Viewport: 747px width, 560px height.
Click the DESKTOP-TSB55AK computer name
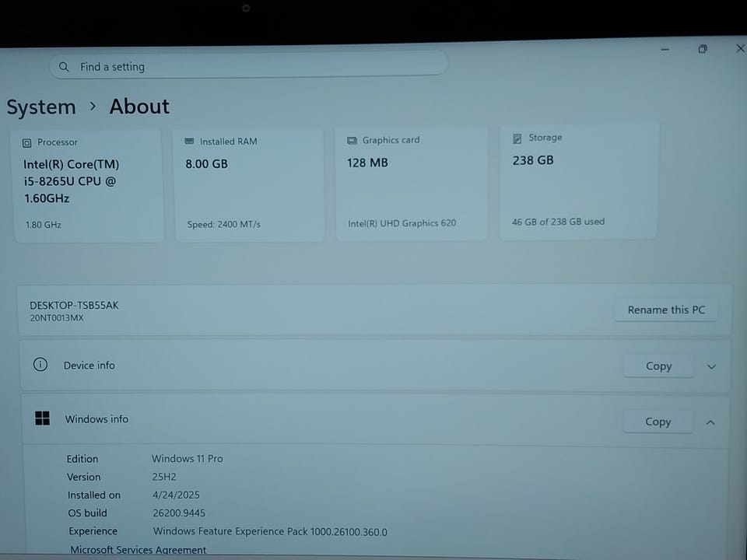[x=75, y=305]
